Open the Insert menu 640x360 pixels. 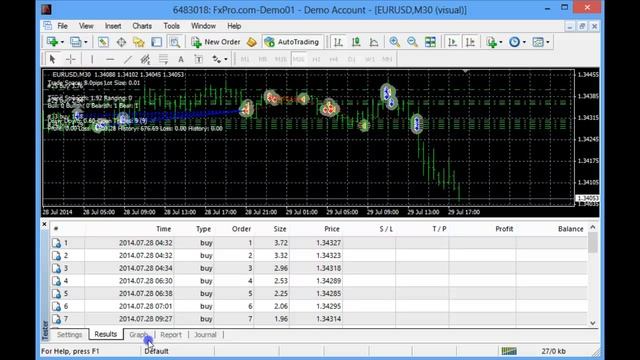click(x=113, y=26)
